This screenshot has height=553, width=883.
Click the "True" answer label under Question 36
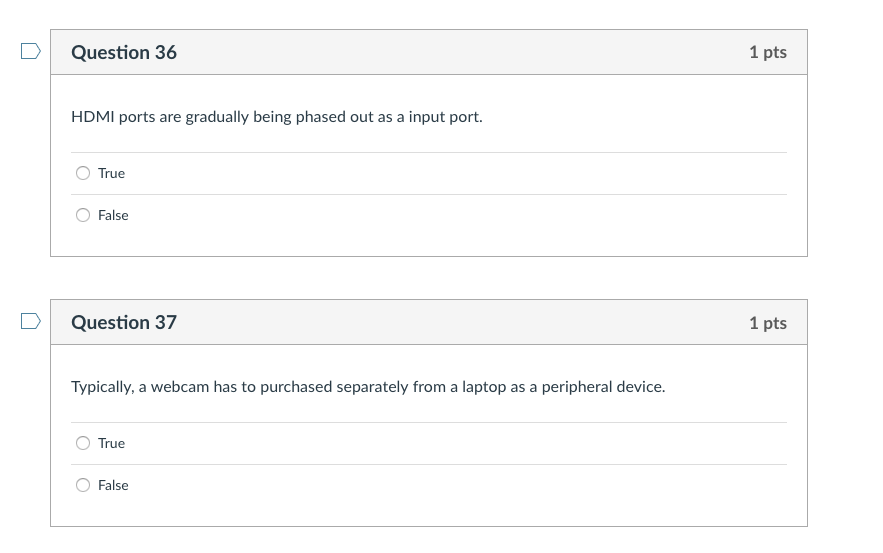coord(111,173)
